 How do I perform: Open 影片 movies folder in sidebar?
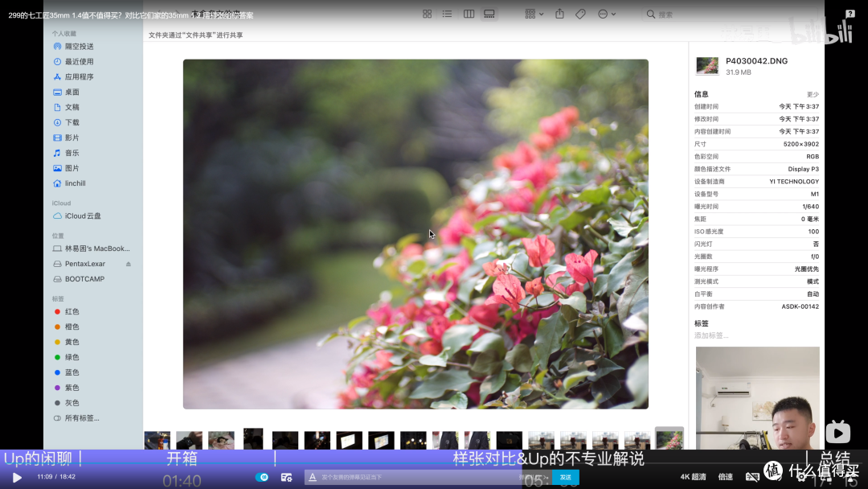tap(67, 138)
